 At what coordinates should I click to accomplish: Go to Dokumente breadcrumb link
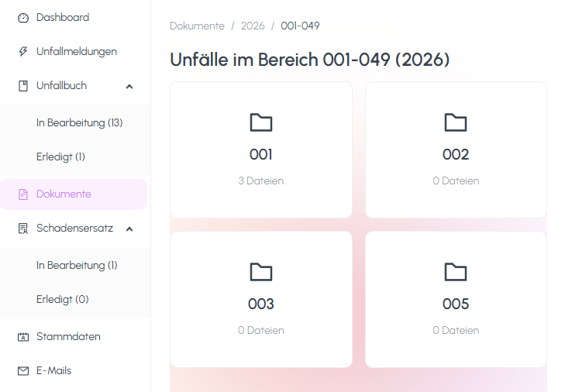pyautogui.click(x=197, y=26)
